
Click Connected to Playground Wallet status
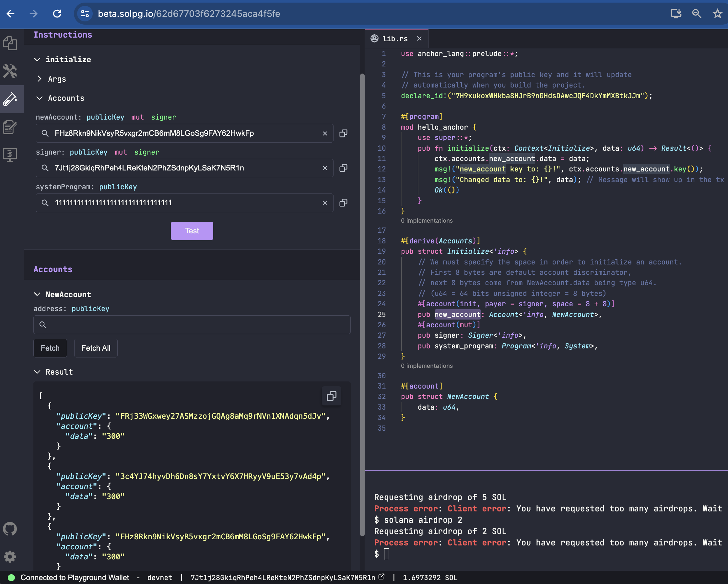[x=75, y=578]
